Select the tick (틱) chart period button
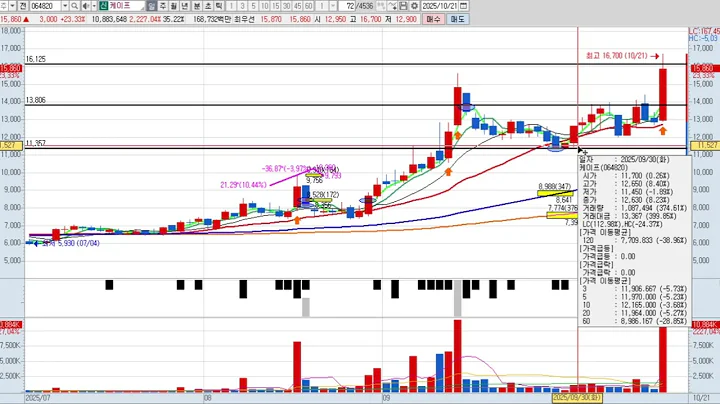 click(x=219, y=6)
